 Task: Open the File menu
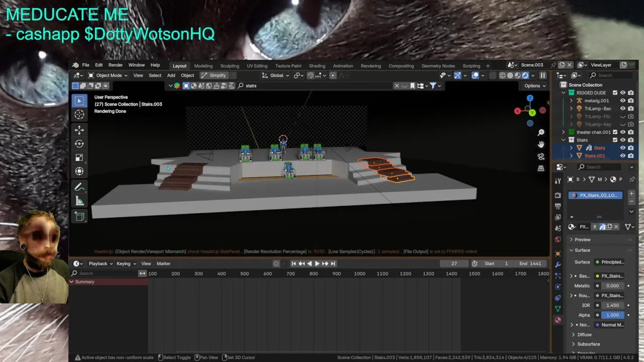coord(86,65)
